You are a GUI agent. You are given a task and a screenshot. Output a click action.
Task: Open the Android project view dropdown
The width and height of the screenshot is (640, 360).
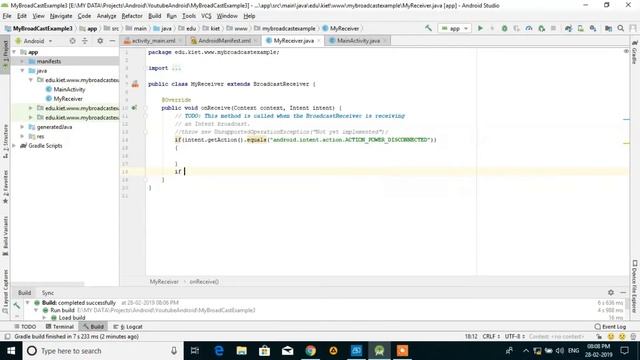point(34,41)
